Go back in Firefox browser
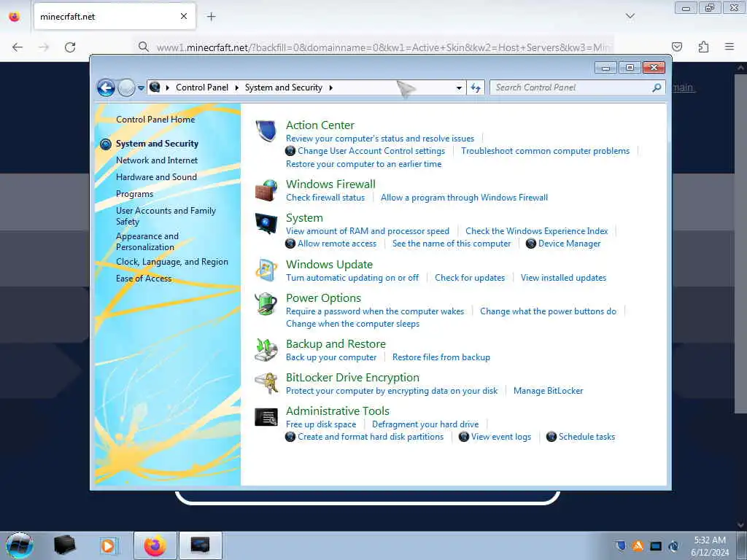Viewport: 747px width, 560px height. (18, 47)
